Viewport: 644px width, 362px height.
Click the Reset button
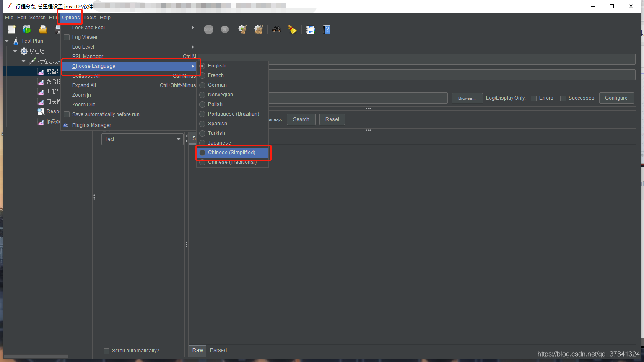click(x=332, y=119)
